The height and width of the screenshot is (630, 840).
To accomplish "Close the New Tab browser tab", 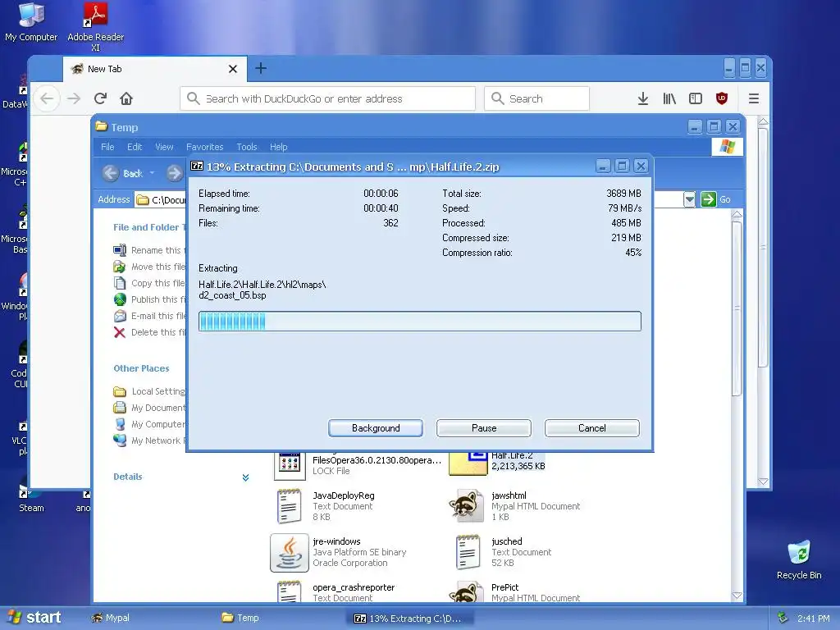I will pos(232,69).
